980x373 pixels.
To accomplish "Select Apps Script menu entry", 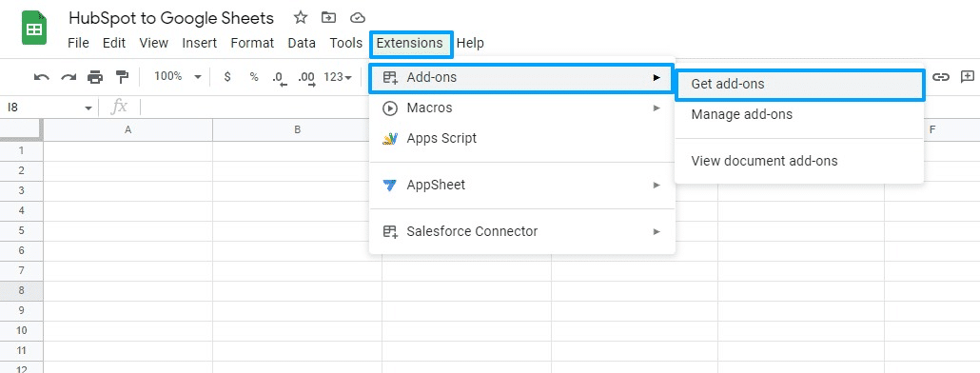I will coord(522,139).
